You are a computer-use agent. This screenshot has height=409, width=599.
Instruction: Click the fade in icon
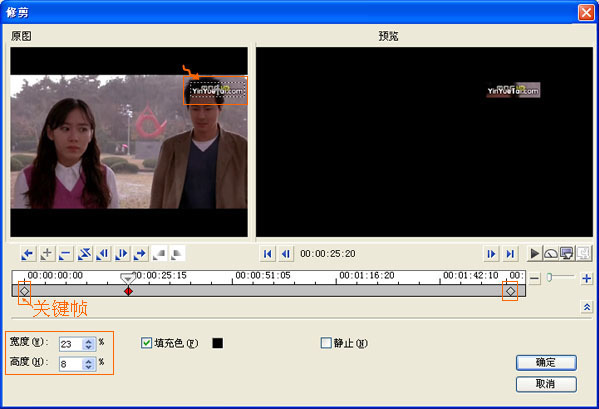(x=159, y=254)
